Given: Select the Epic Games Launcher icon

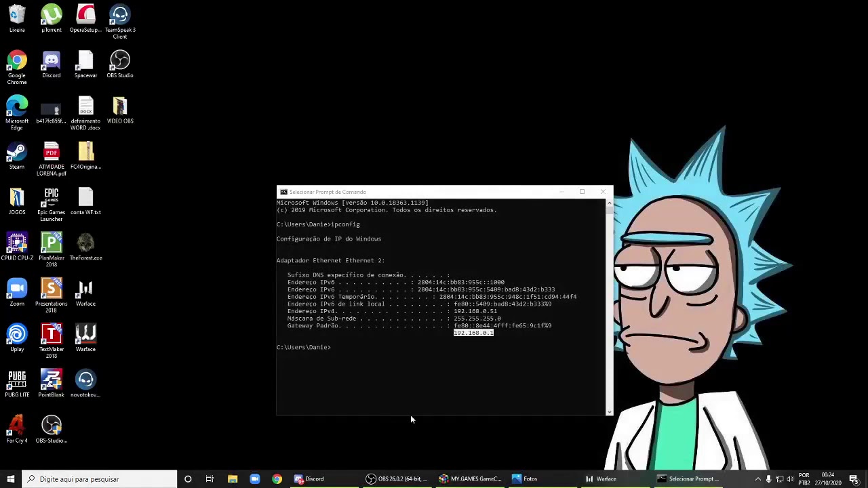Looking at the screenshot, I should [x=52, y=205].
